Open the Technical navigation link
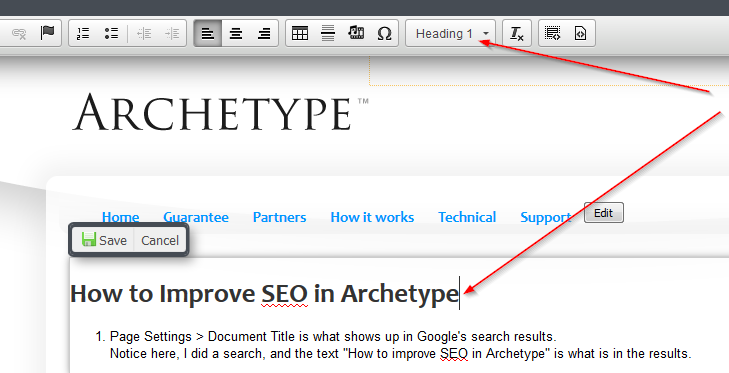The width and height of the screenshot is (729, 373). point(467,217)
